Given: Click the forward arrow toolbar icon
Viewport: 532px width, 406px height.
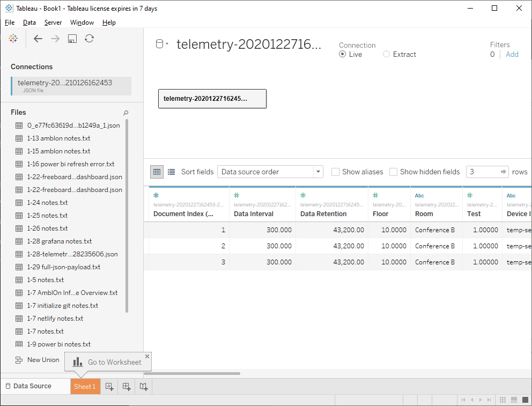Looking at the screenshot, I should point(55,39).
